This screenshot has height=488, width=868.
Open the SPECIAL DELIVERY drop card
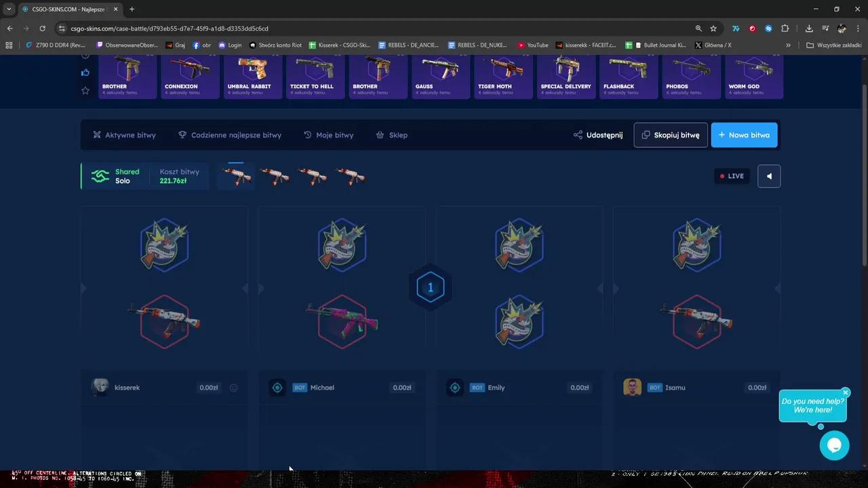point(566,77)
